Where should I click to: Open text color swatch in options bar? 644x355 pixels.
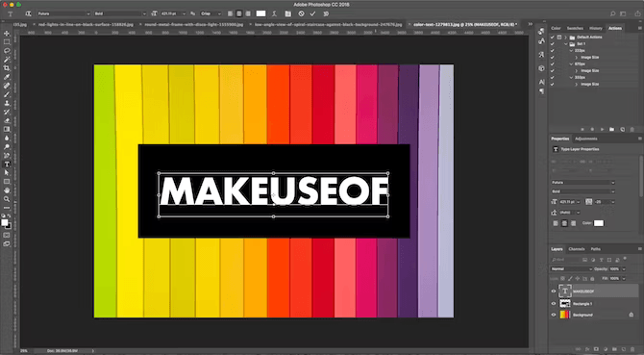261,13
